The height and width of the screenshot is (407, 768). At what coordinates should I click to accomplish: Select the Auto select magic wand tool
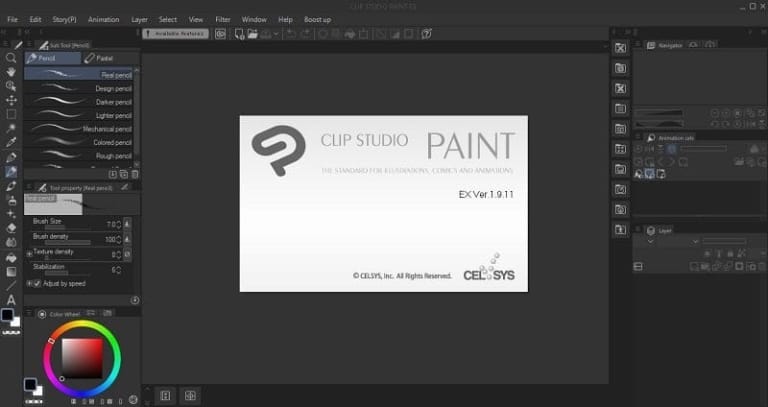[11, 128]
